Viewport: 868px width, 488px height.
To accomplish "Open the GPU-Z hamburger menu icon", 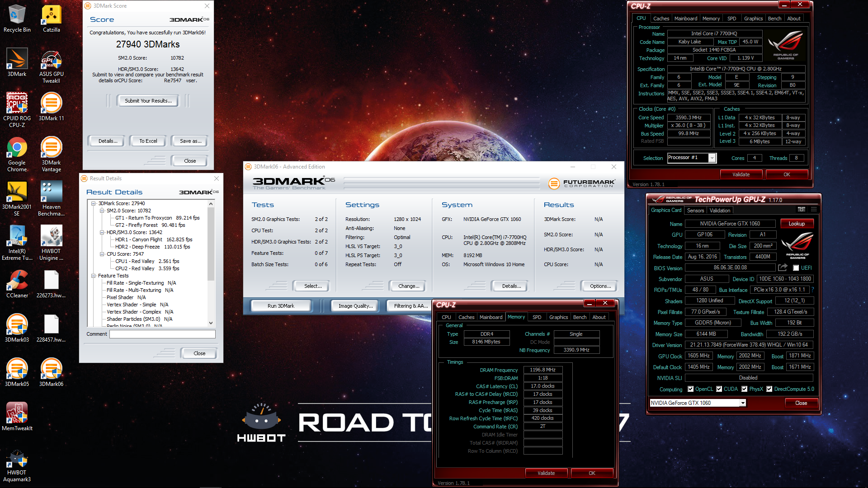I will (814, 209).
